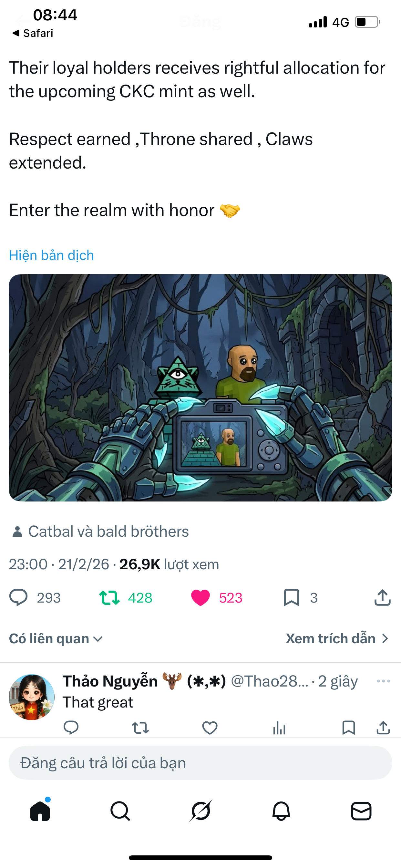The height and width of the screenshot is (868, 401).
Task: Like the "That great" reply
Action: pos(210,728)
